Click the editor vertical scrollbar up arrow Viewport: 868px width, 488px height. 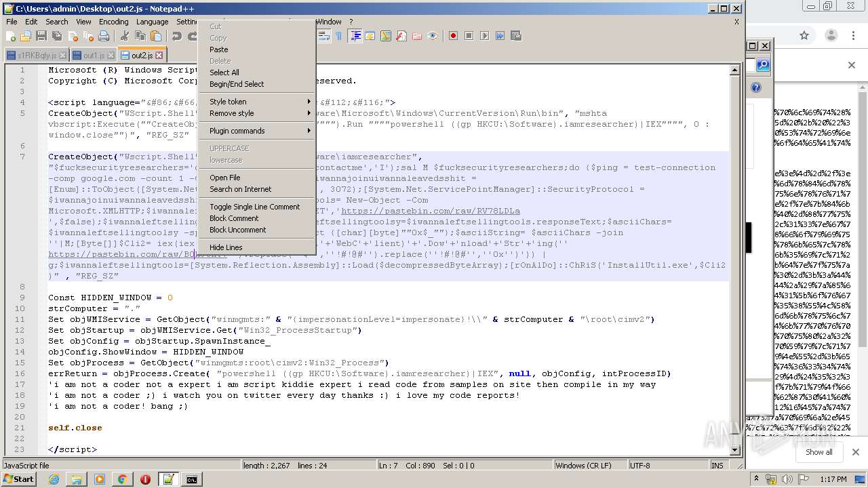pyautogui.click(x=734, y=70)
